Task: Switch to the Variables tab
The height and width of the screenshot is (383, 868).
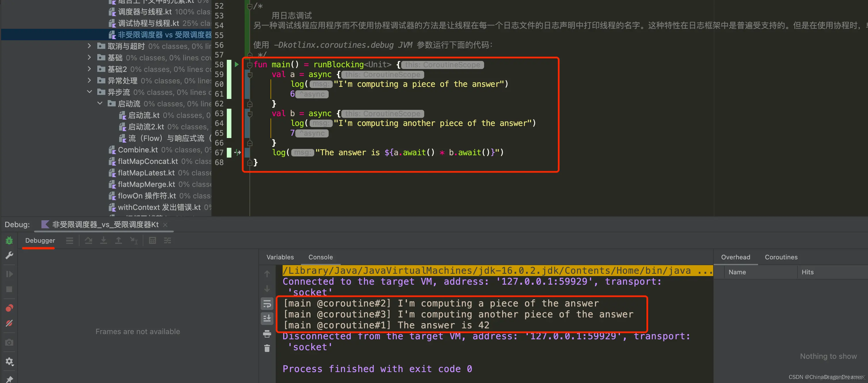Action: point(280,257)
